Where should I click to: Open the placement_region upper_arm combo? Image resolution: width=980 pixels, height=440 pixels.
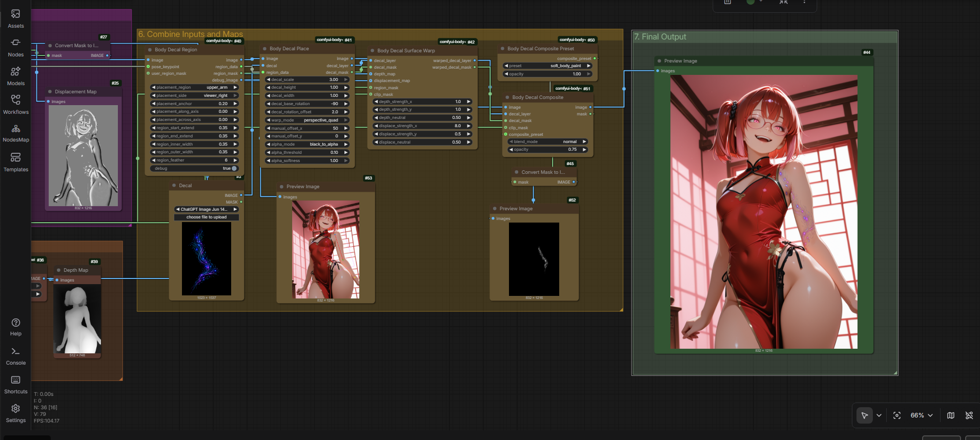click(194, 87)
